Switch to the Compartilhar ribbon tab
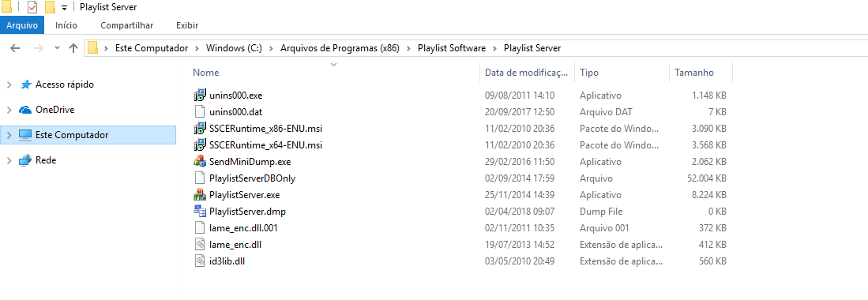Image resolution: width=868 pixels, height=300 pixels. pyautogui.click(x=127, y=25)
